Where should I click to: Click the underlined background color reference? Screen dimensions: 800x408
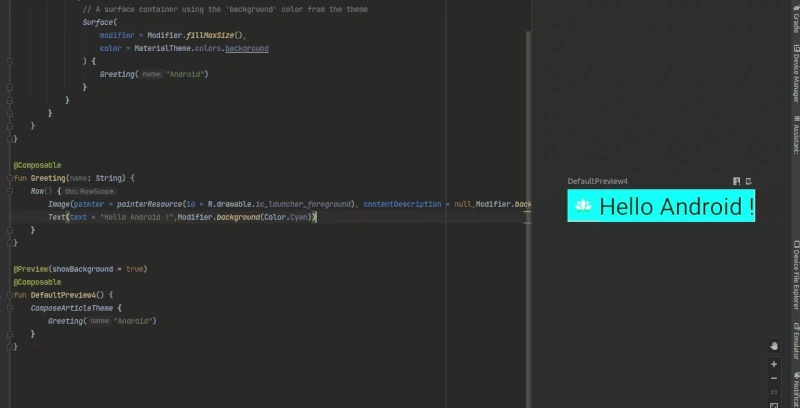pyautogui.click(x=247, y=48)
